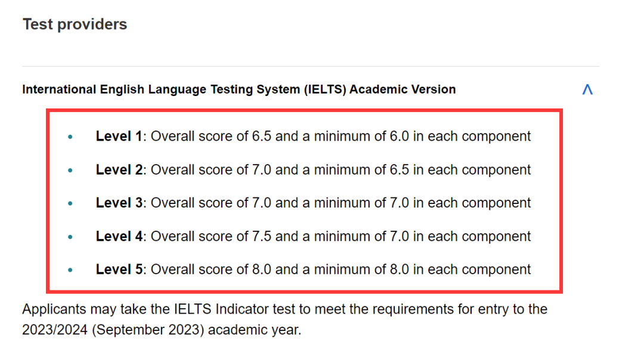Click the bullet dot beside Level 1
The width and height of the screenshot is (644, 350).
click(x=70, y=137)
